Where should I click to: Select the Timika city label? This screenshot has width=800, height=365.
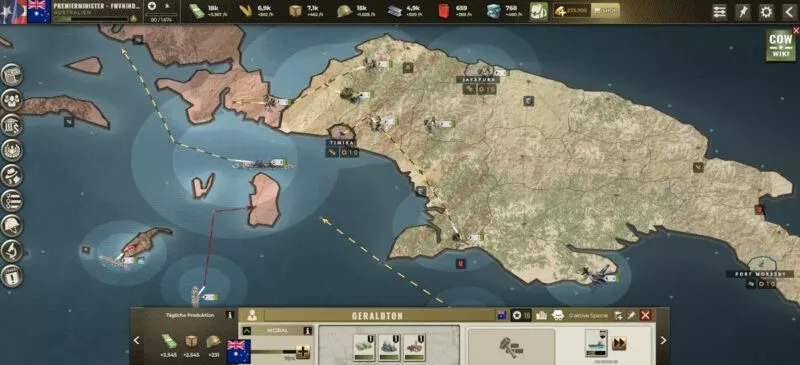(x=341, y=143)
